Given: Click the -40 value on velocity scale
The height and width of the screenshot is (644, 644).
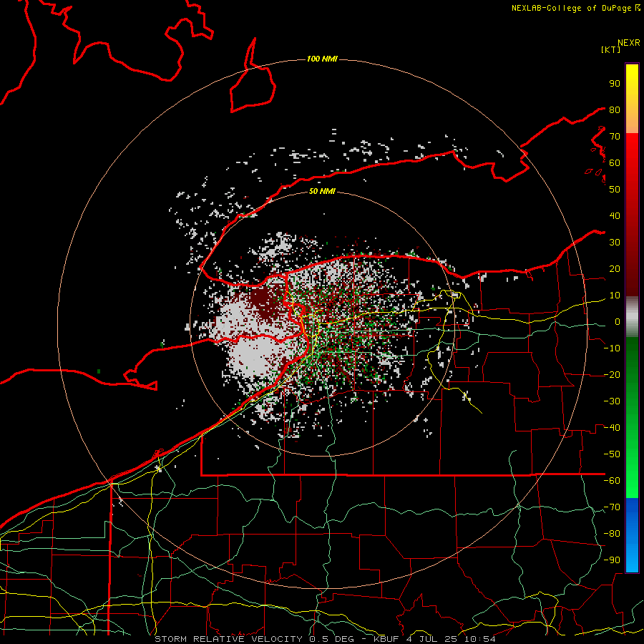Looking at the screenshot, I should pyautogui.click(x=612, y=428).
